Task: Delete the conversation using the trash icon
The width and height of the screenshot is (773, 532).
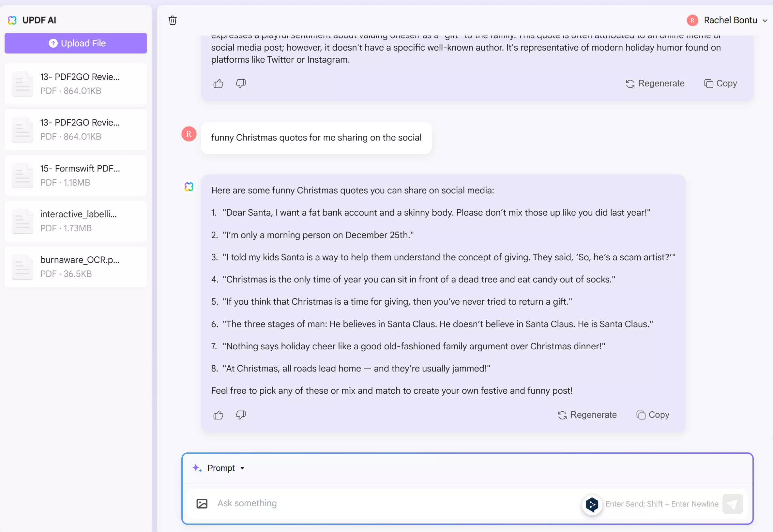Action: click(x=173, y=20)
